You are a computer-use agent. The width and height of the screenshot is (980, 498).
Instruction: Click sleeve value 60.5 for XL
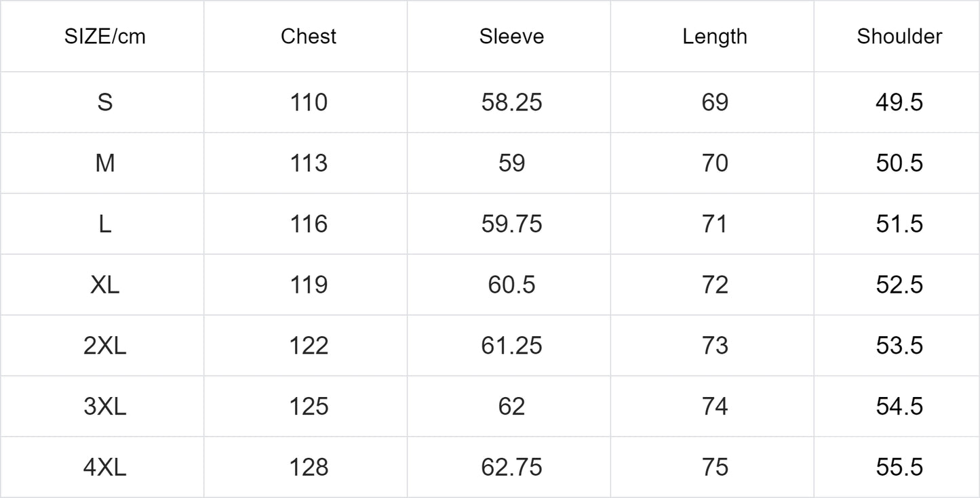click(511, 285)
